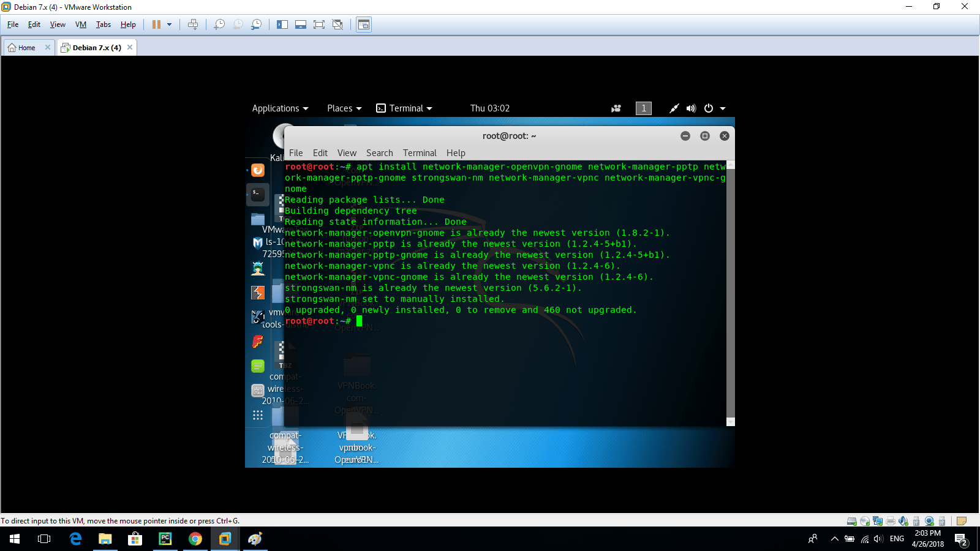Open the terminal window's Help menu
The image size is (980, 551).
[456, 153]
